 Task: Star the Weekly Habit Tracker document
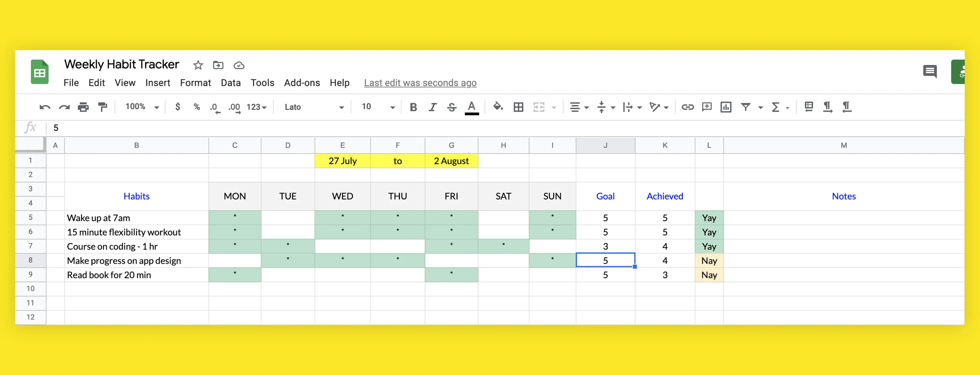pyautogui.click(x=198, y=65)
